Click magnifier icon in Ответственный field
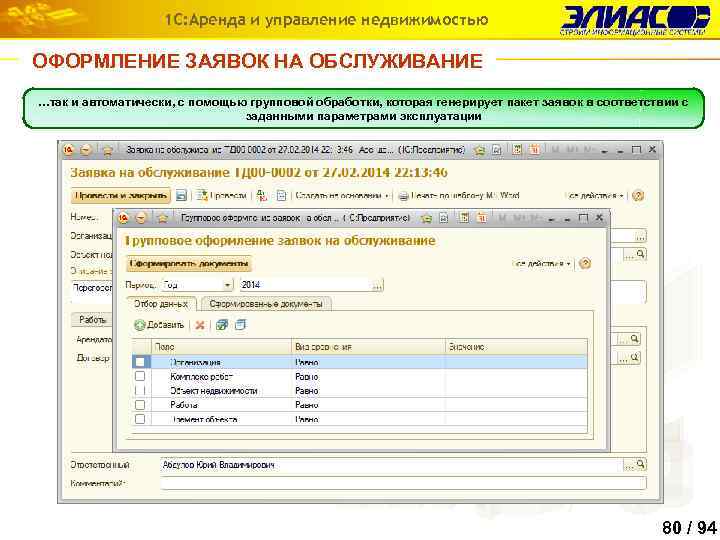This screenshot has width=720, height=540. pyautogui.click(x=641, y=464)
